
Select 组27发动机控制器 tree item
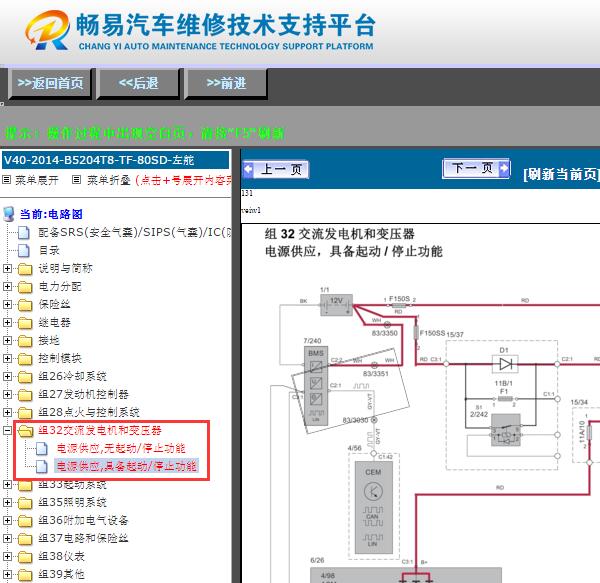[x=83, y=394]
